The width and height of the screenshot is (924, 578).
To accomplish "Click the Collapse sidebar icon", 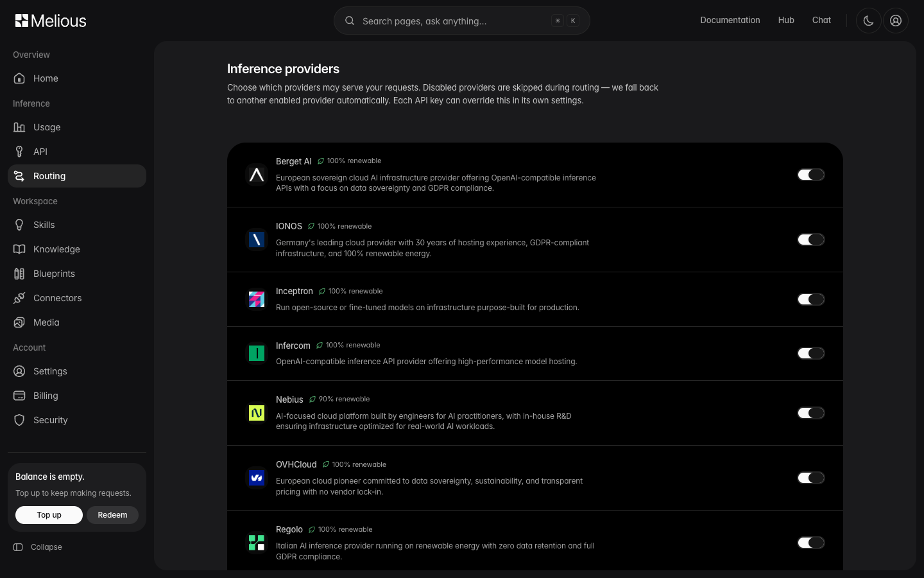I will 18,547.
